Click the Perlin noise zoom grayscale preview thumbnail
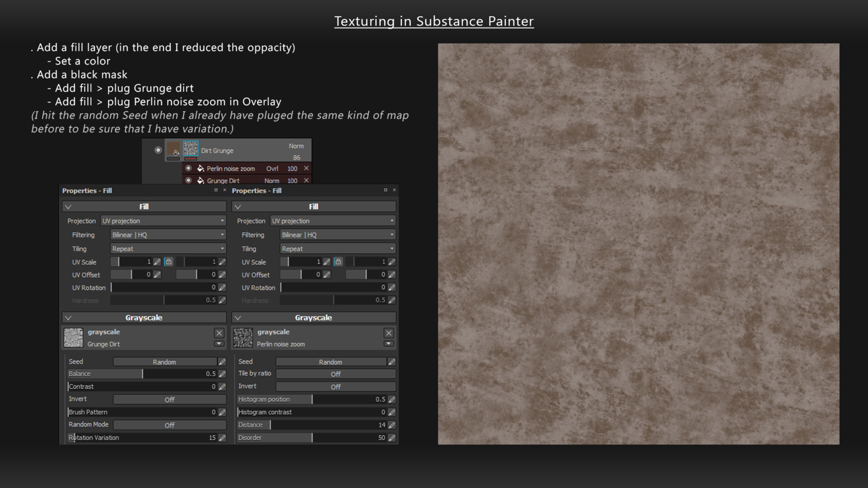This screenshot has width=868, height=488. point(243,337)
